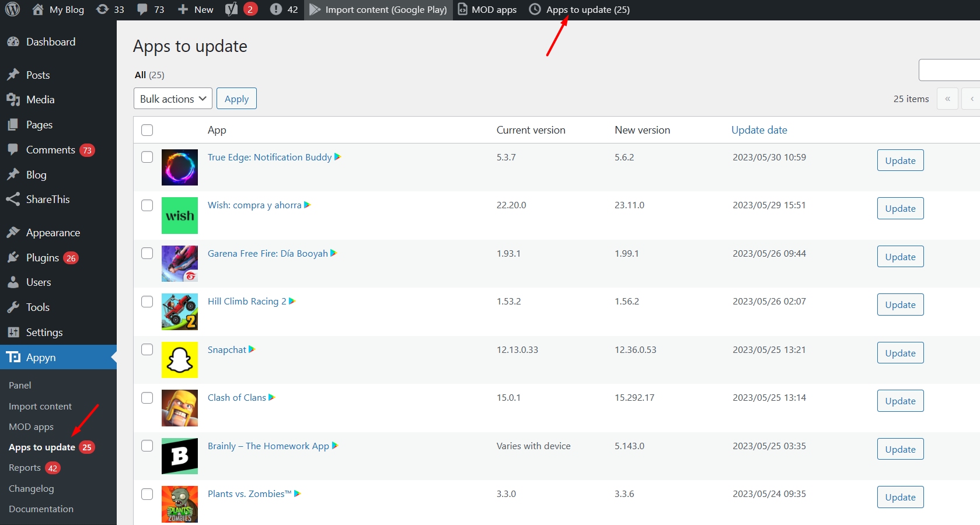Update the Snapchat app
The height and width of the screenshot is (525, 980).
pos(900,353)
